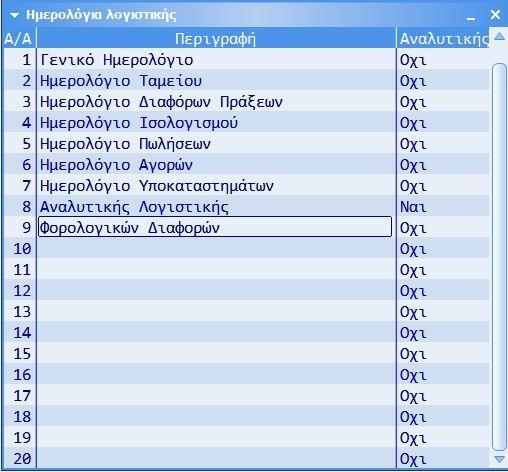Viewport: 508px width, 472px height.
Task: Click the Οχι value for Φορολογικών Διαφορών
Action: [413, 228]
